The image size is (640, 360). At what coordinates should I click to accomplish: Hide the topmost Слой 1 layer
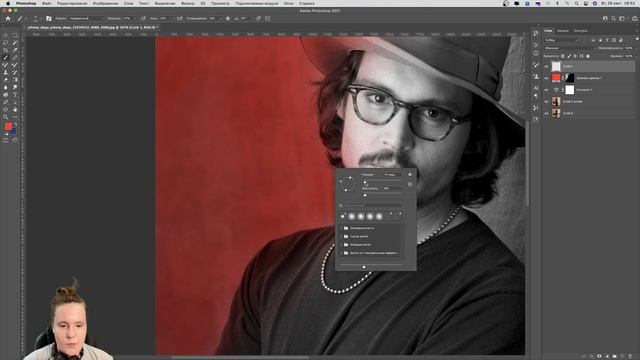point(546,66)
